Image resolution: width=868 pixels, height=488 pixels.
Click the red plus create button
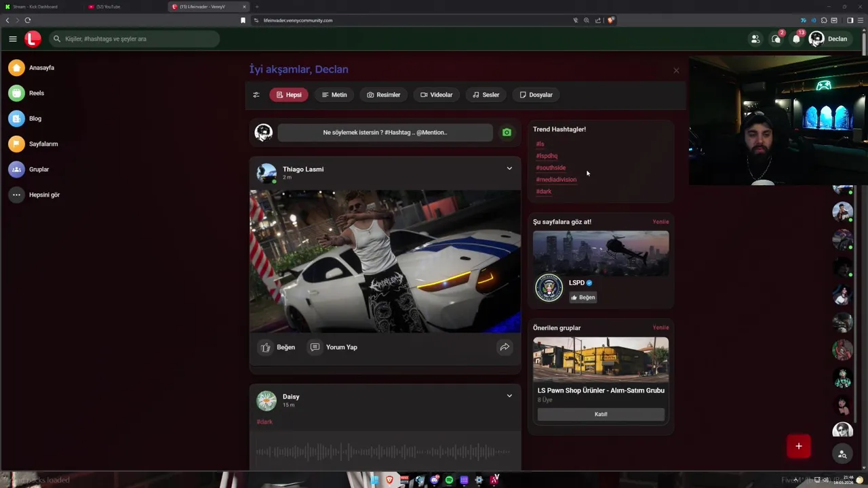799,446
